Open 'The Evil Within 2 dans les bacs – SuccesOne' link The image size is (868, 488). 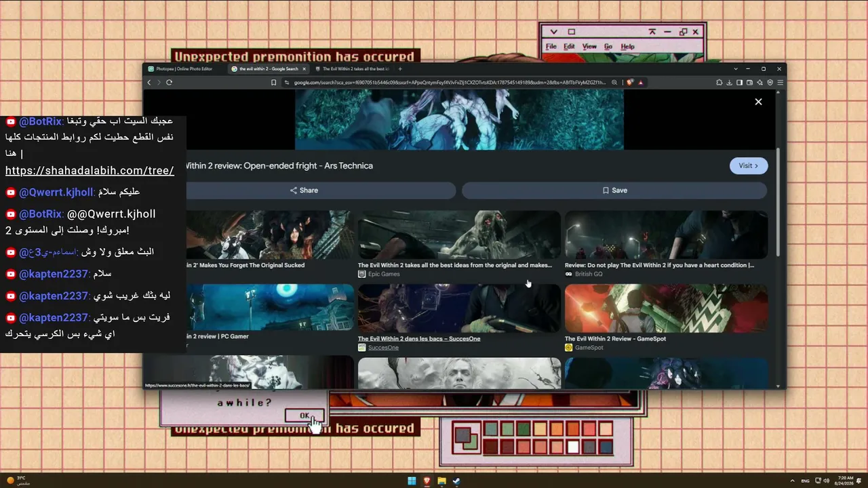click(x=419, y=339)
